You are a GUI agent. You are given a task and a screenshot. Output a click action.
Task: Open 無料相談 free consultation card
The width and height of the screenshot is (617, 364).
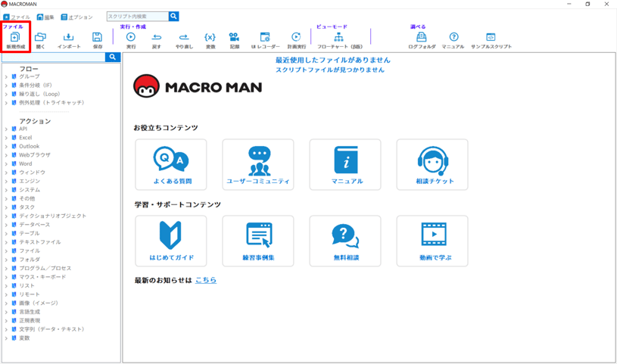coord(345,241)
